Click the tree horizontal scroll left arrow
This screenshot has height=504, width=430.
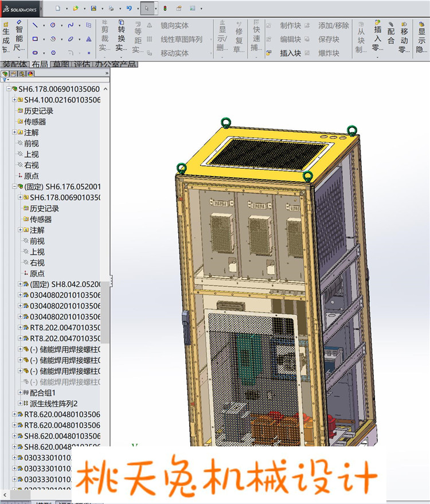click(5, 495)
